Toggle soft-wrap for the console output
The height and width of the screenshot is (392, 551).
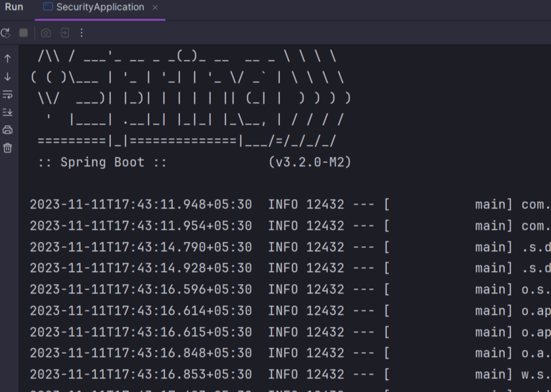click(x=8, y=94)
